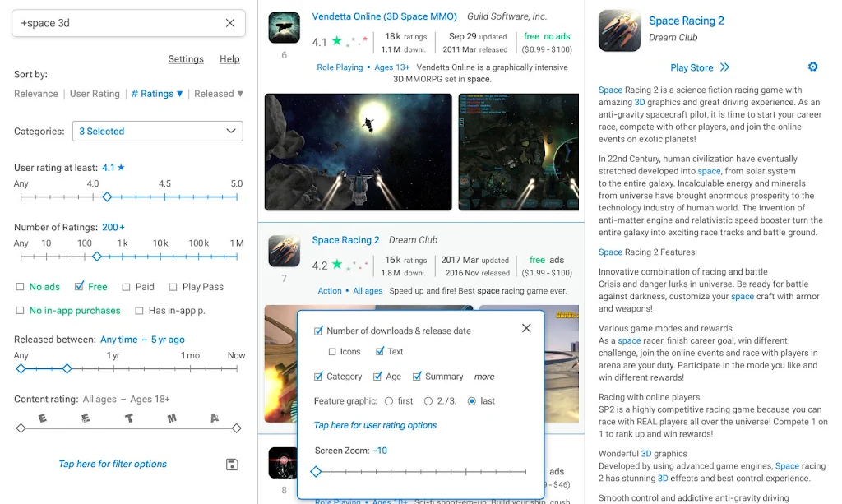Open the Help link
The image size is (842, 504).
click(229, 59)
